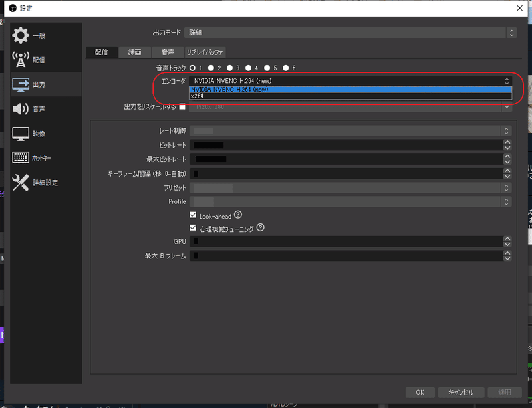This screenshot has width=532, height=408.
Task: Open the Profile dropdown
Action: pos(350,202)
